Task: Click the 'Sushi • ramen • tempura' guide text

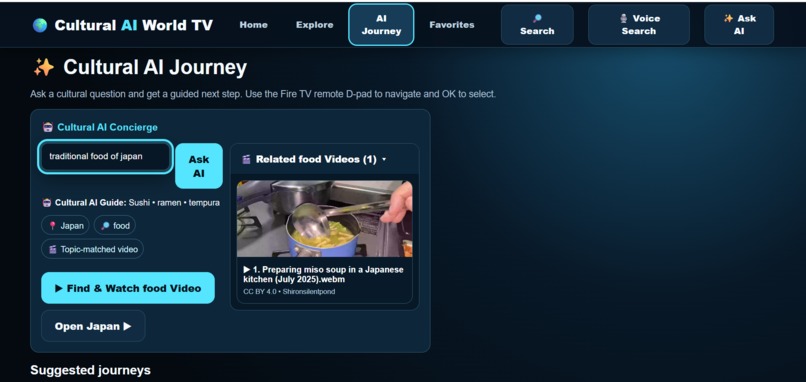Action: (174, 203)
